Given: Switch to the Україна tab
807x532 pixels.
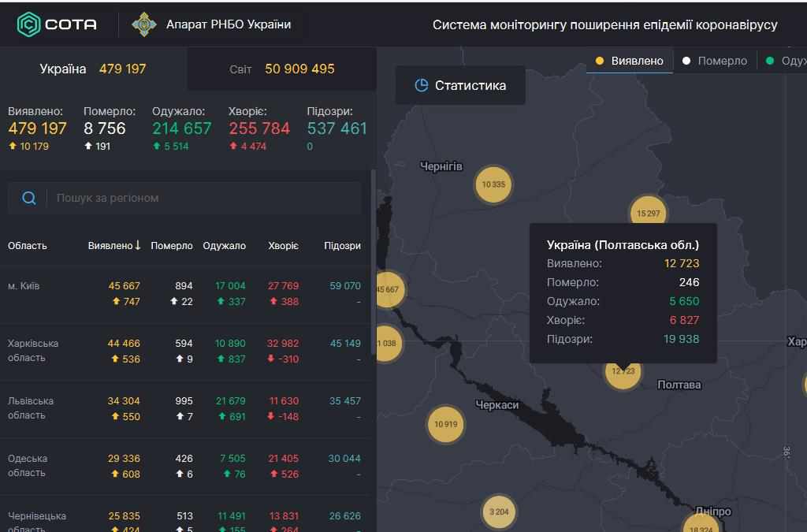Looking at the screenshot, I should click(93, 69).
